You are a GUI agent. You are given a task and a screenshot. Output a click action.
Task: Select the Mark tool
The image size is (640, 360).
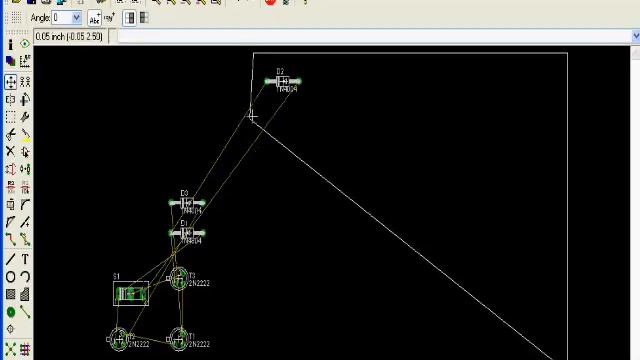(x=25, y=62)
